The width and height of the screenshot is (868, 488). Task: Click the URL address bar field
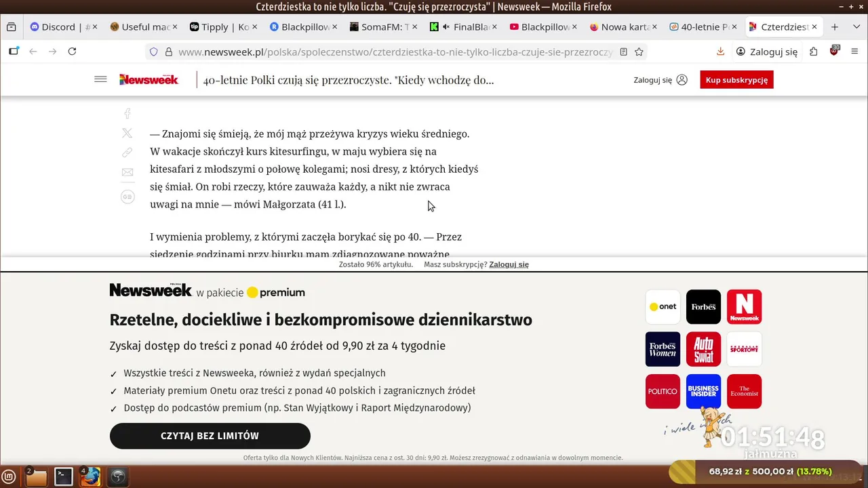coord(395,52)
